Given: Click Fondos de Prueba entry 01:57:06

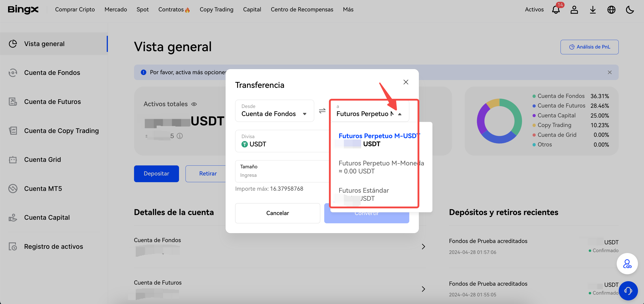Looking at the screenshot, I should tap(534, 247).
